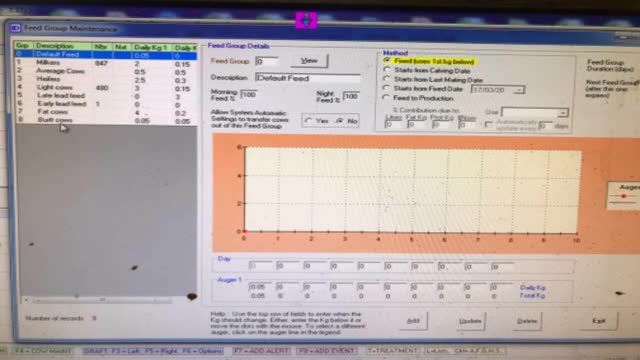Image resolution: width=640 pixels, height=360 pixels.
Task: Click the last Day input field
Action: tap(502, 267)
